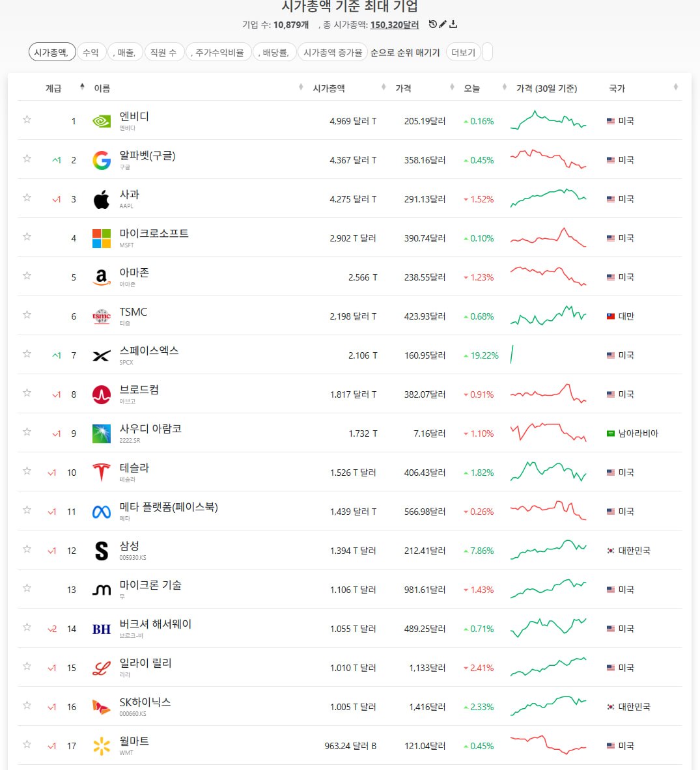
Task: Select the 시가총액 증가율 ranking tab
Action: 333,52
